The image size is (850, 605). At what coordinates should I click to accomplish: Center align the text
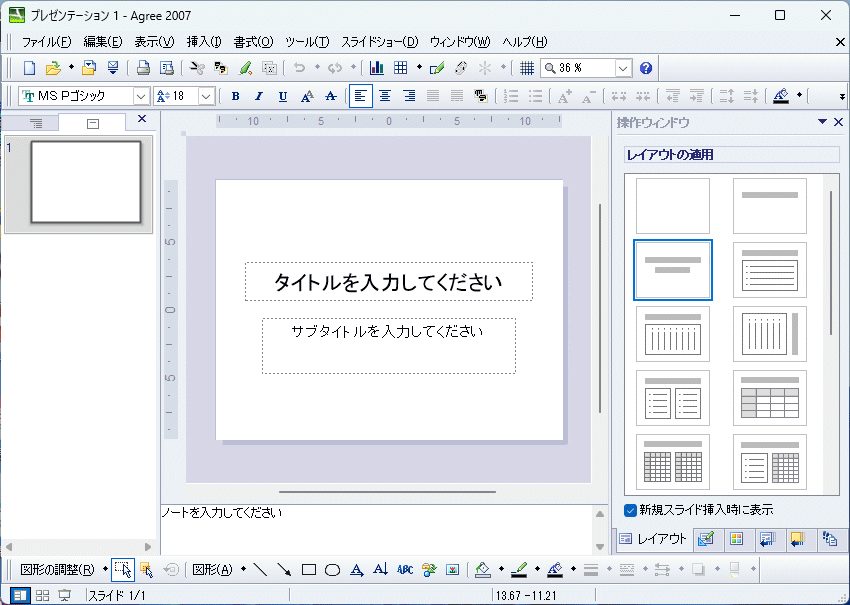pos(385,96)
